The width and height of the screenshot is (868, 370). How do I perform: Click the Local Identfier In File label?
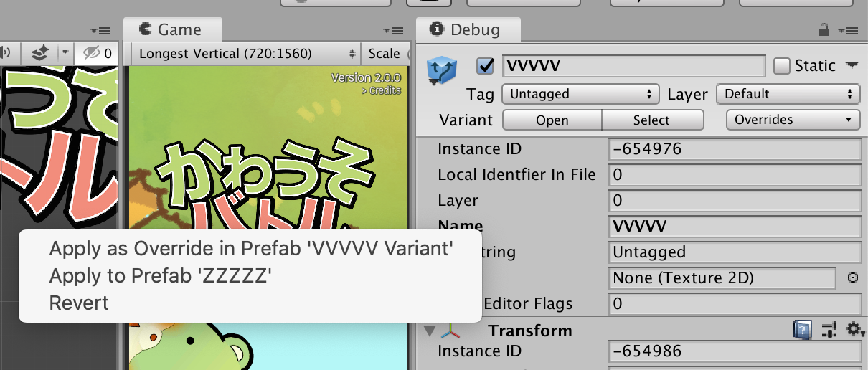point(516,175)
